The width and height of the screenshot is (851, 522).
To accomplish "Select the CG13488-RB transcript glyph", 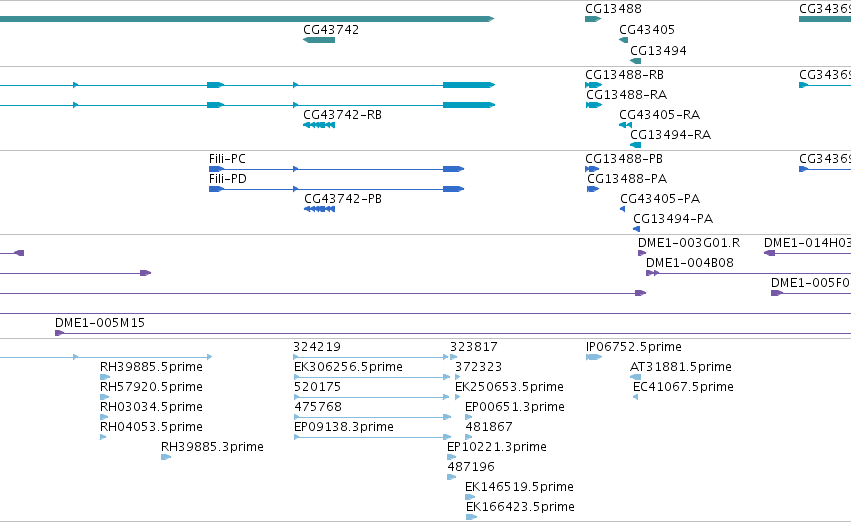I will point(593,85).
